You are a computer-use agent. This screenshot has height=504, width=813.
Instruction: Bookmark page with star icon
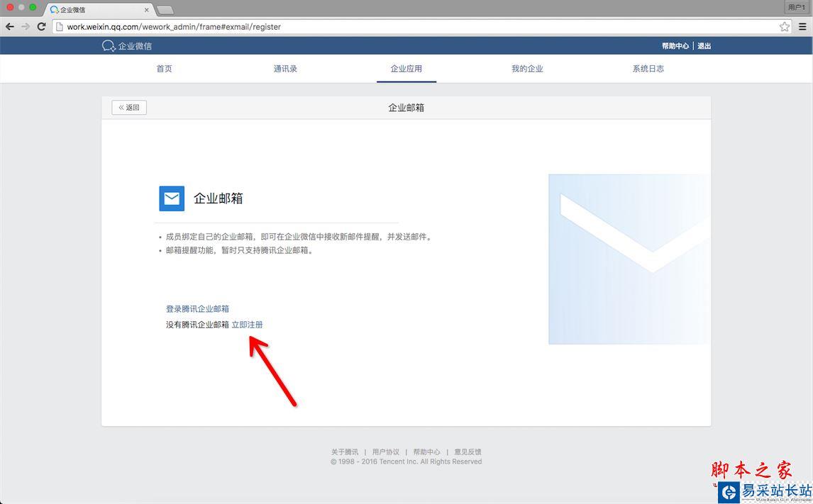tap(785, 26)
